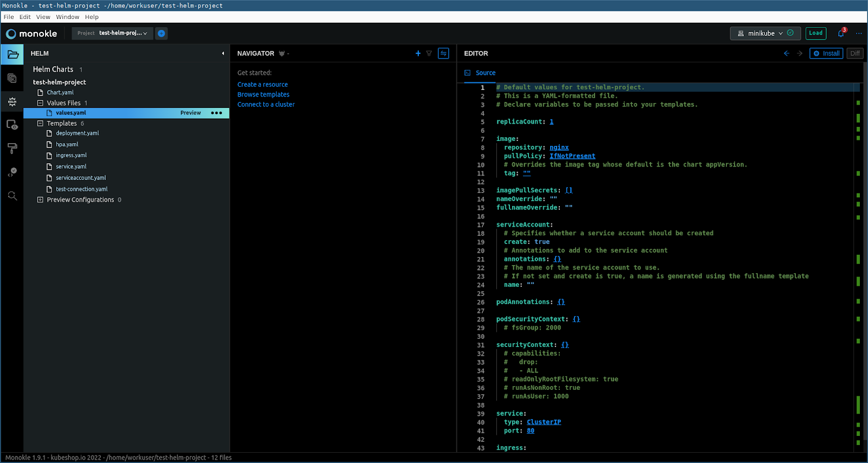Click the Install button in editor

point(826,53)
